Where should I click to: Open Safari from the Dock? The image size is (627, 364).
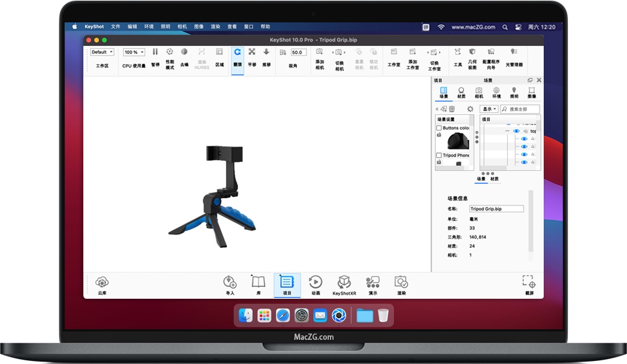283,316
